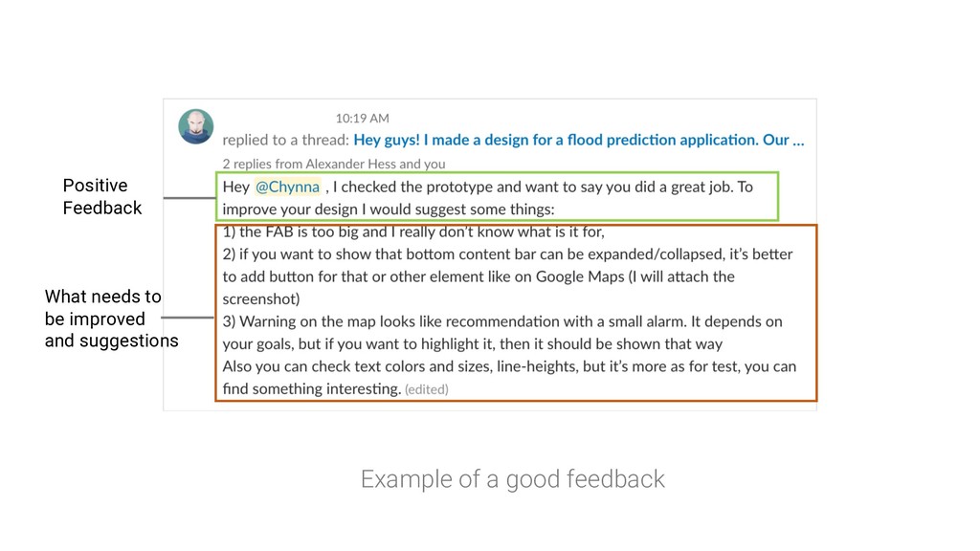Click the line starting 'Also you can check'
This screenshot has height=551, width=980.
click(509, 366)
